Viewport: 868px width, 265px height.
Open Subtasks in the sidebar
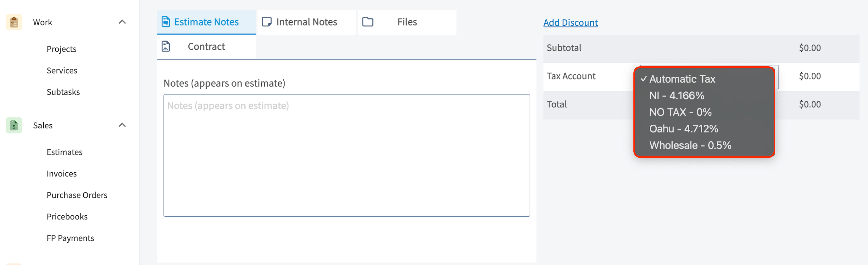[x=63, y=92]
